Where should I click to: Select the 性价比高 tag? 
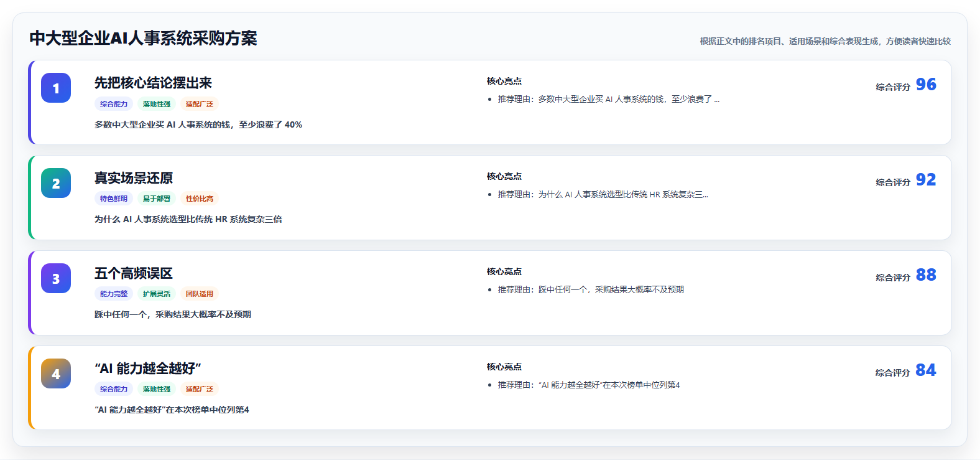pos(200,199)
